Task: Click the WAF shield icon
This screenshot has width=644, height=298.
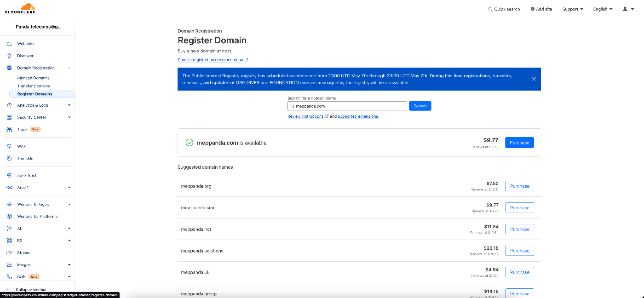Action: 9,146
